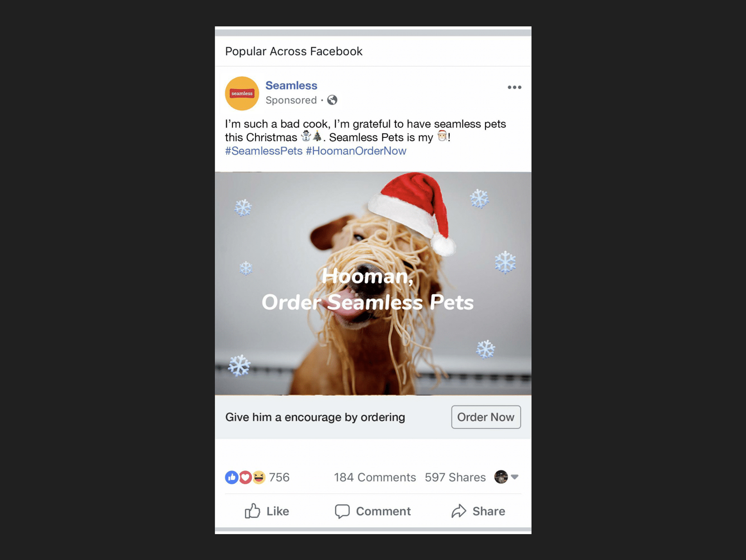Viewport: 746px width, 560px height.
Task: Open the dog with Santa hat ad image
Action: (373, 283)
